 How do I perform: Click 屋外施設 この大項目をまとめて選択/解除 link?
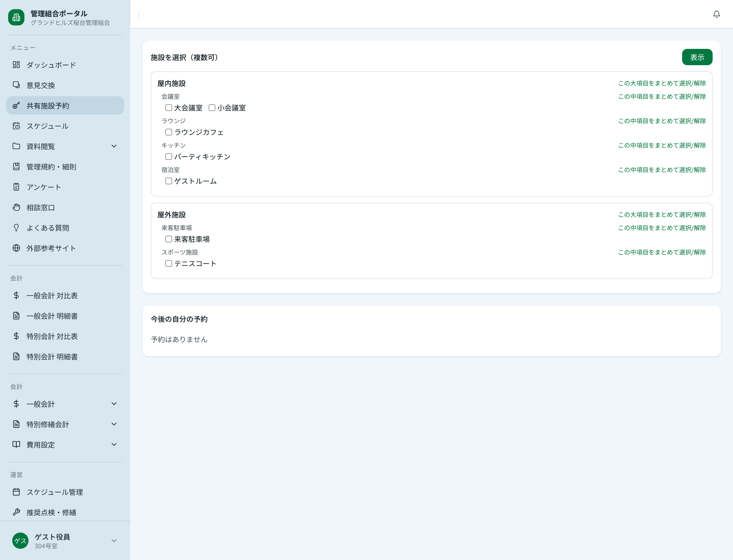coord(662,215)
